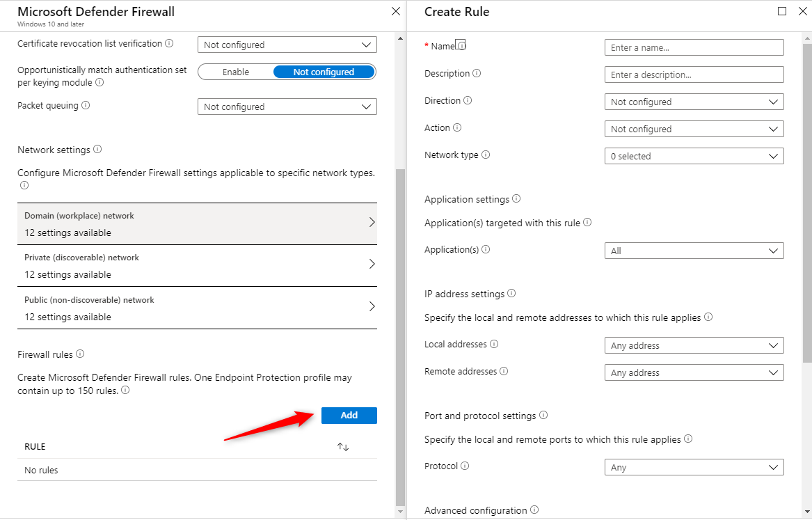812x520 pixels.
Task: Open the Direction dropdown
Action: tap(694, 102)
